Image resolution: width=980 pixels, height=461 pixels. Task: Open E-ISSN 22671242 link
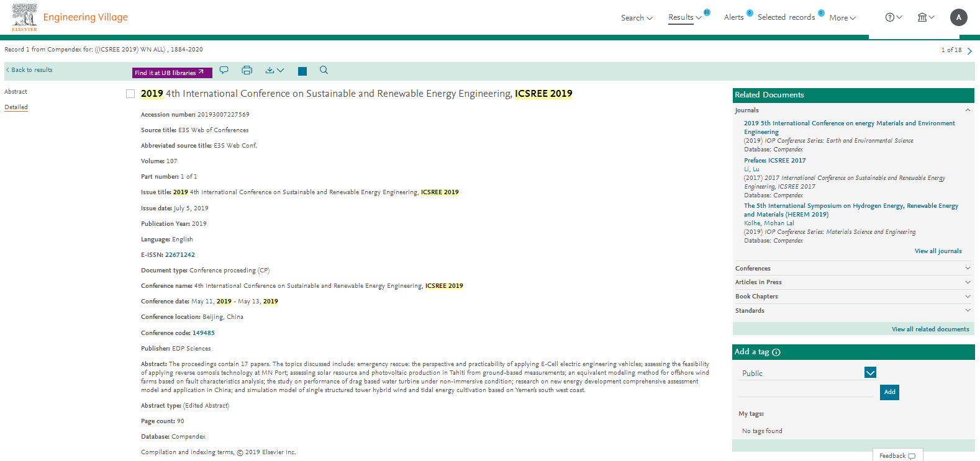coord(180,255)
